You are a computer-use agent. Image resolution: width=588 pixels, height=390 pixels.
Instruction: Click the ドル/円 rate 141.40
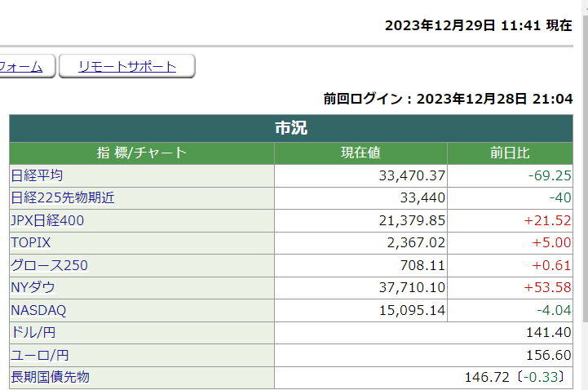(x=550, y=333)
